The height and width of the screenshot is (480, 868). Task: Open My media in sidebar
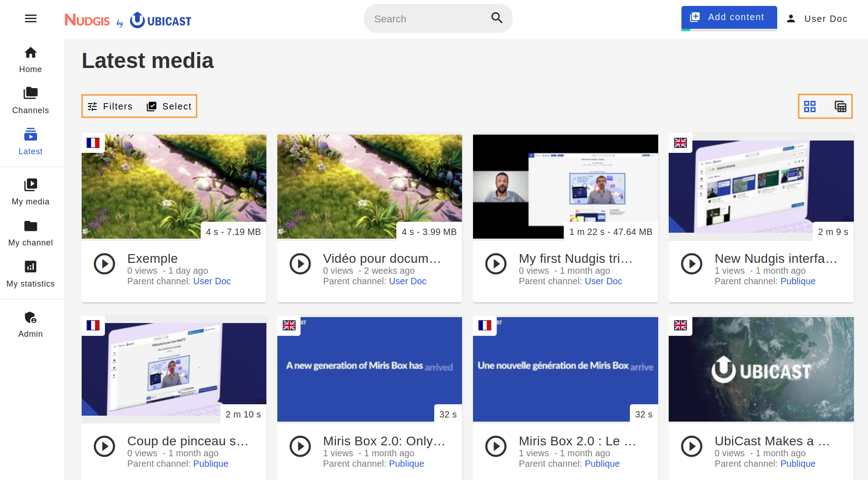click(31, 192)
